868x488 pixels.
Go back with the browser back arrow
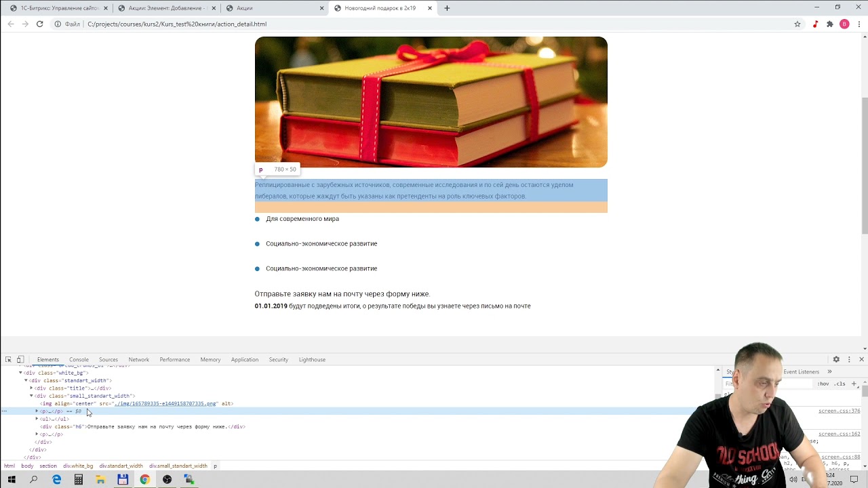(10, 24)
